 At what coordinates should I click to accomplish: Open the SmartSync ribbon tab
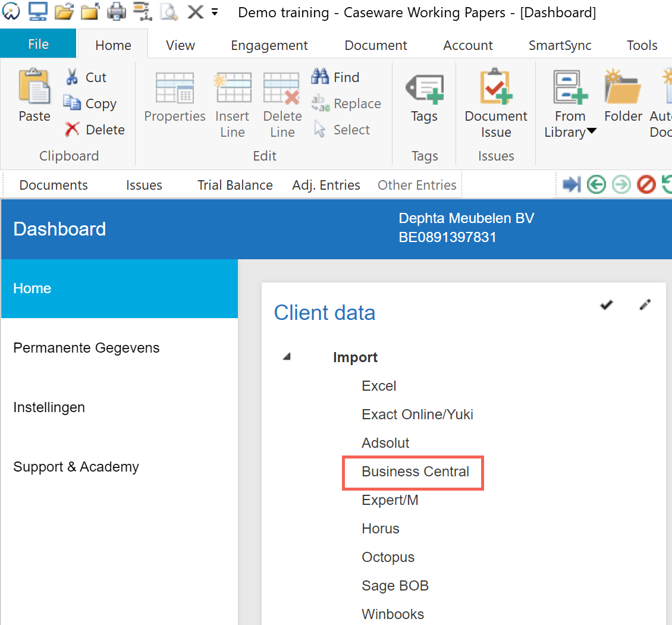560,45
